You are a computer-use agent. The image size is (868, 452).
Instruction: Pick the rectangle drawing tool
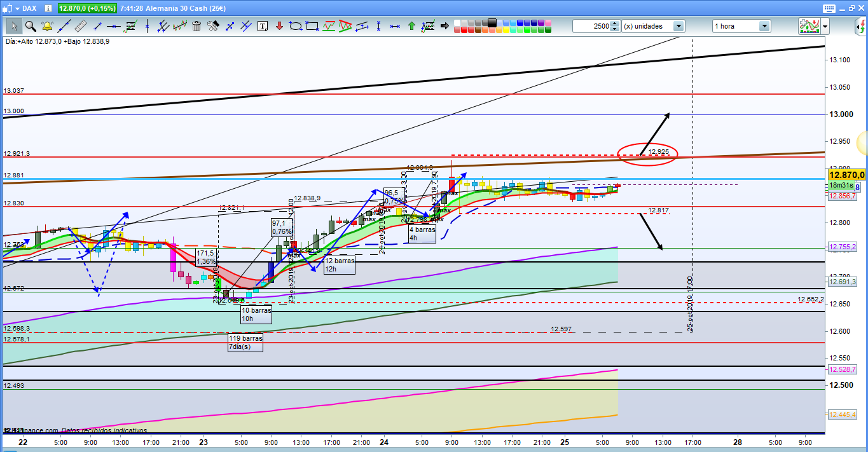click(312, 26)
